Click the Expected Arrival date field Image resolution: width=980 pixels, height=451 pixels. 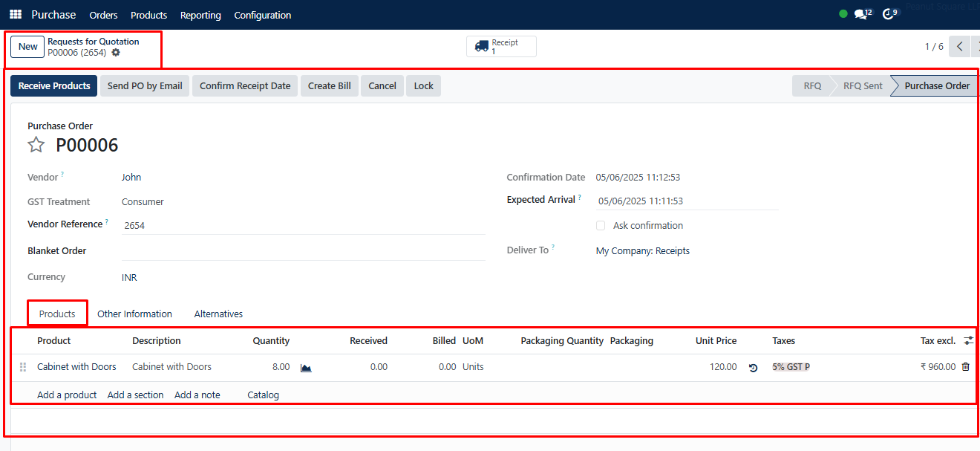(x=687, y=201)
